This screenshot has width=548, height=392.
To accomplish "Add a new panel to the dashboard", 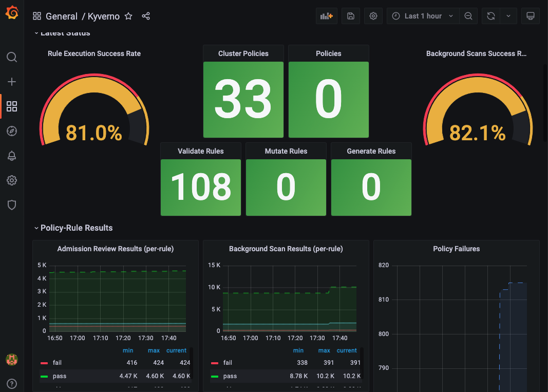I will [x=327, y=16].
